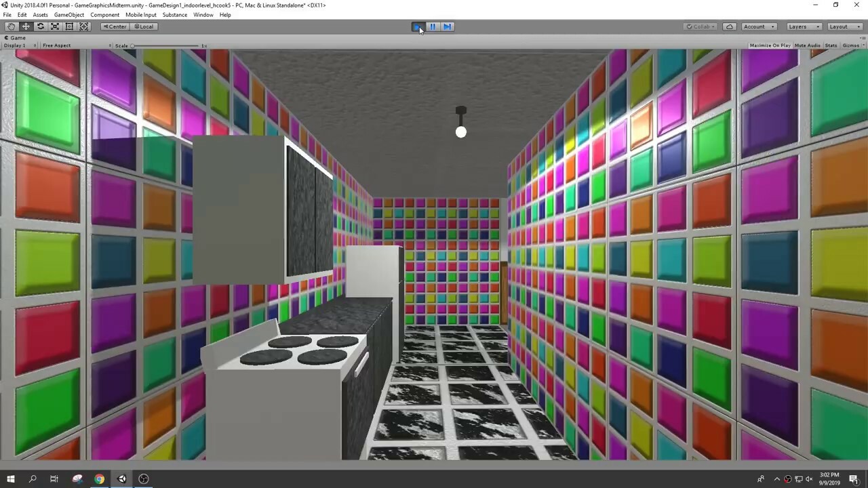Image resolution: width=868 pixels, height=488 pixels.
Task: Toggle the Stats overlay
Action: [x=831, y=45]
